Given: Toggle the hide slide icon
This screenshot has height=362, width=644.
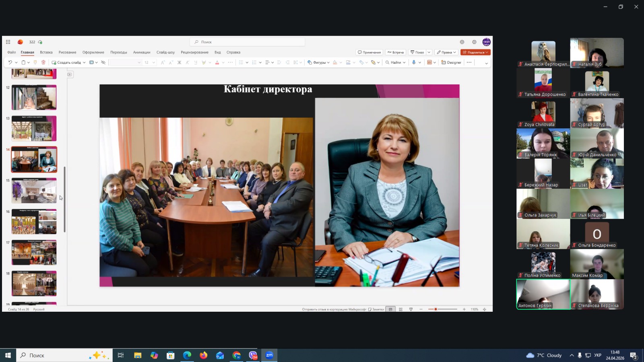Looking at the screenshot, I should point(103,62).
